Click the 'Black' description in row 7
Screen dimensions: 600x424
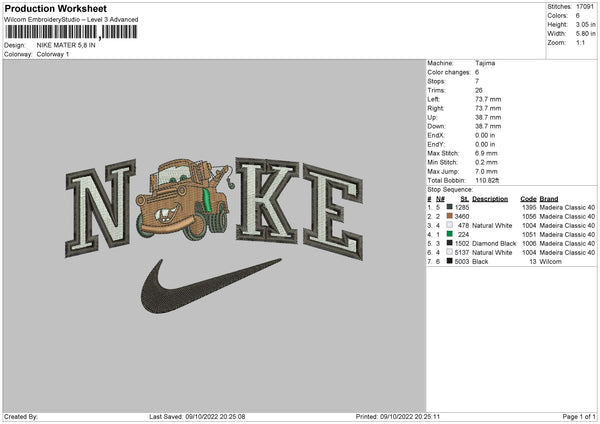click(480, 262)
